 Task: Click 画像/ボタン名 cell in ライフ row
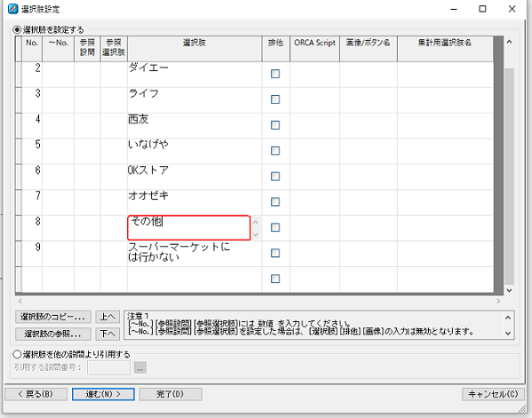[x=369, y=100]
